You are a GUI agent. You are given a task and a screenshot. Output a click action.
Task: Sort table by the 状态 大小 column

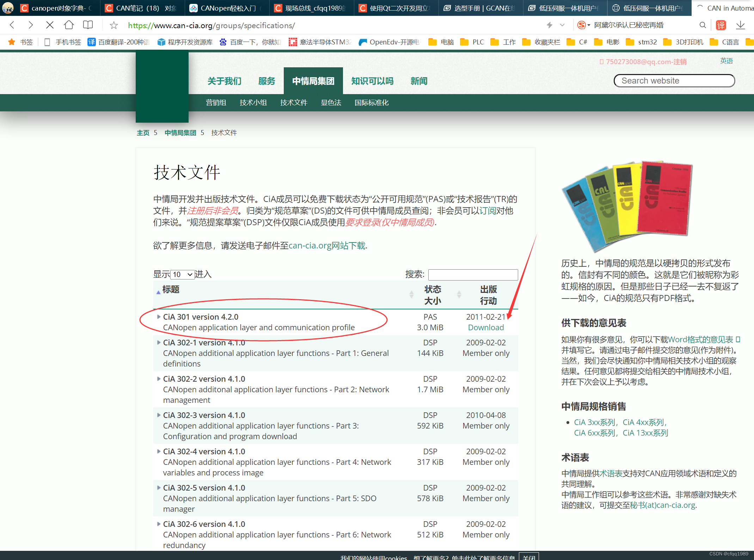pyautogui.click(x=433, y=295)
